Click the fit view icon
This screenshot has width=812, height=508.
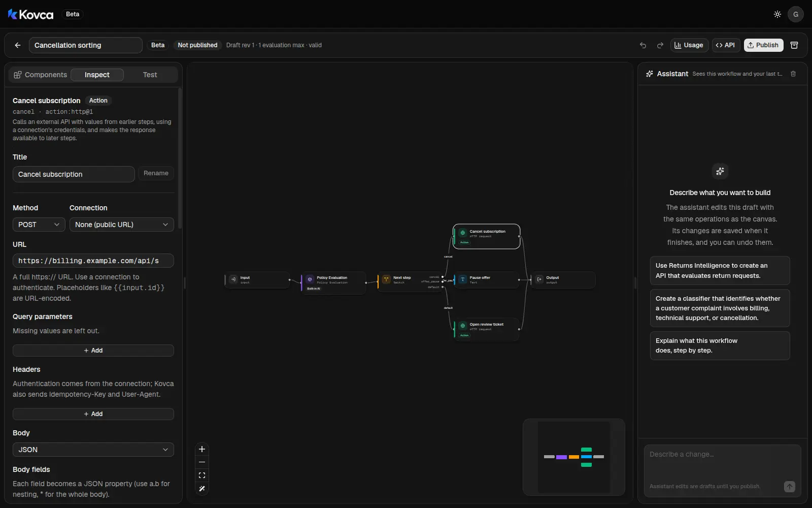(202, 475)
